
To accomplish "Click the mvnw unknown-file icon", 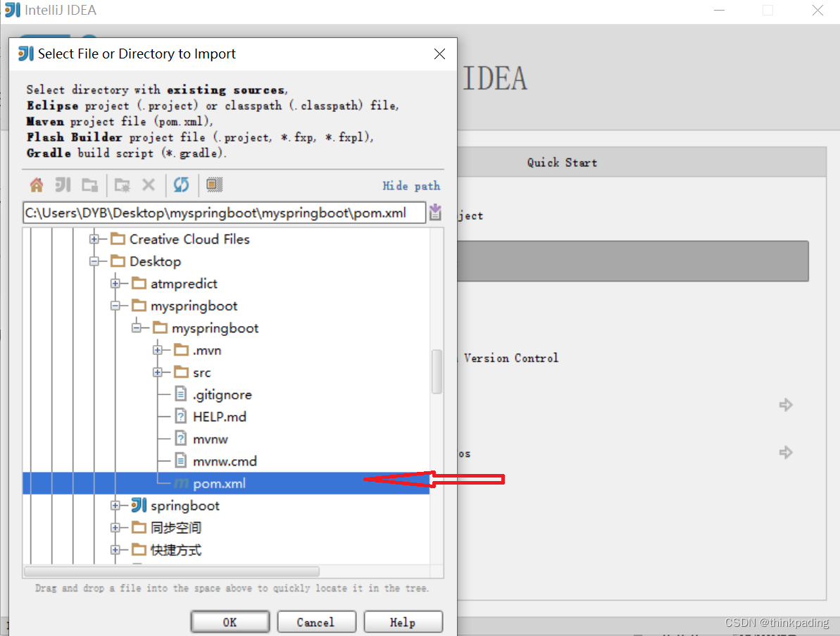I will tap(181, 439).
